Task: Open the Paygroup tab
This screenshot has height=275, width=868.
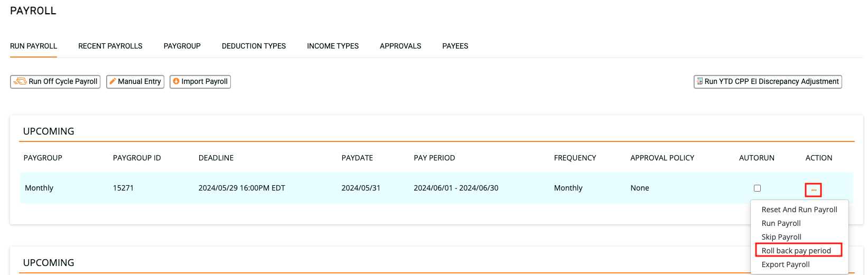Action: (182, 46)
